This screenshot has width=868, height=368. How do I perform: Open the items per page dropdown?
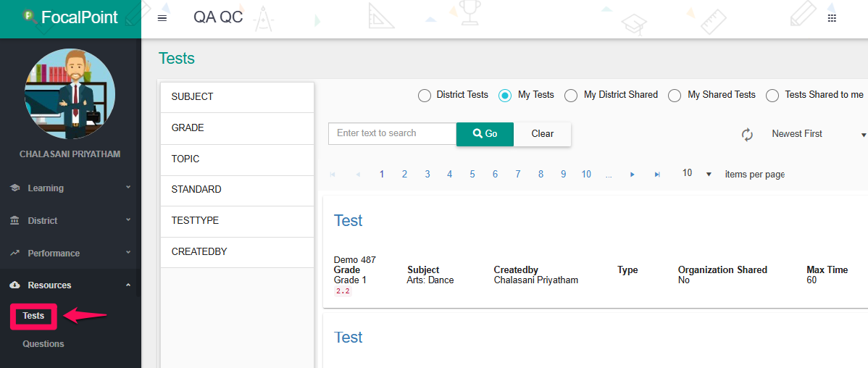click(696, 173)
